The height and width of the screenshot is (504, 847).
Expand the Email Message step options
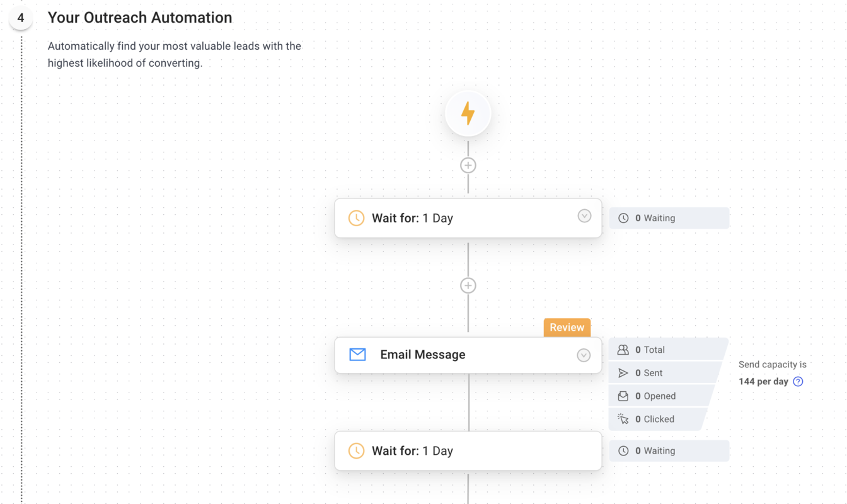click(x=584, y=355)
